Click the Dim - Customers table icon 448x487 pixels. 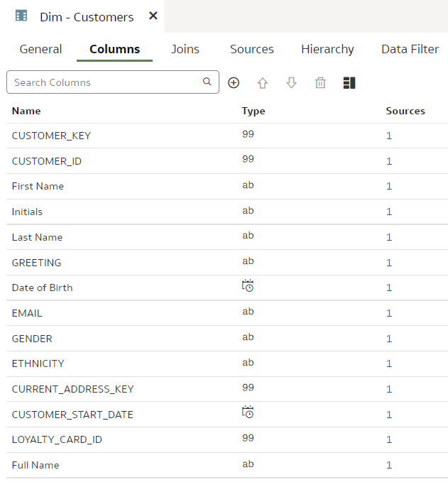(x=21, y=16)
